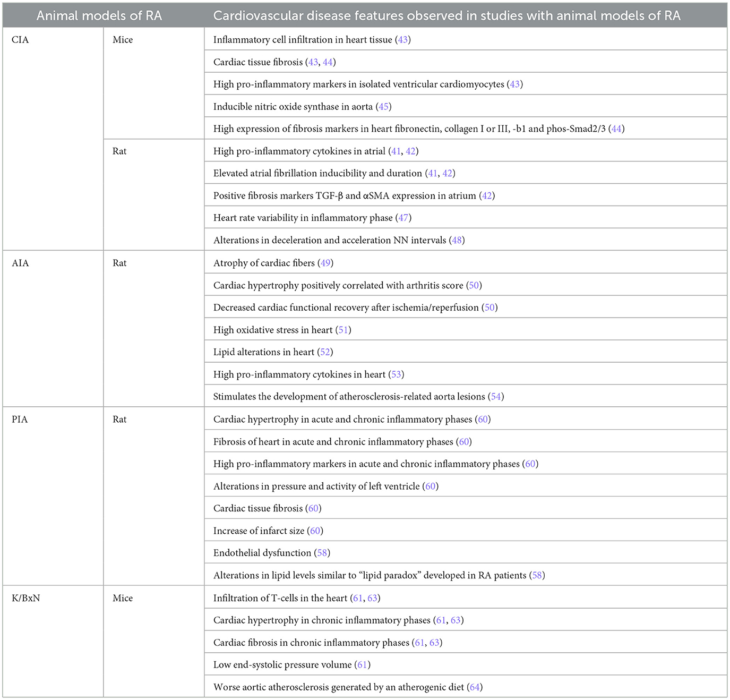Click reference 58 beside endothelial dysfunction
The image size is (730, 700).
[x=322, y=553]
